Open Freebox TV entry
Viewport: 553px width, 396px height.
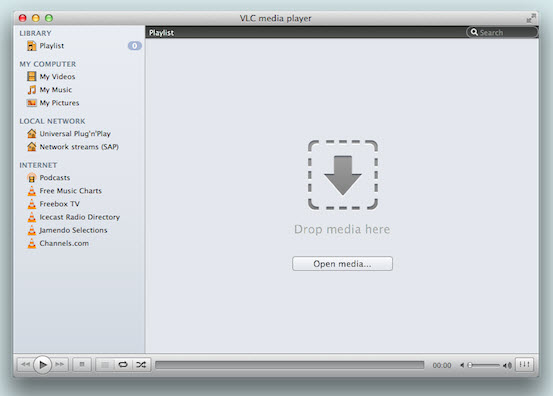click(x=60, y=204)
